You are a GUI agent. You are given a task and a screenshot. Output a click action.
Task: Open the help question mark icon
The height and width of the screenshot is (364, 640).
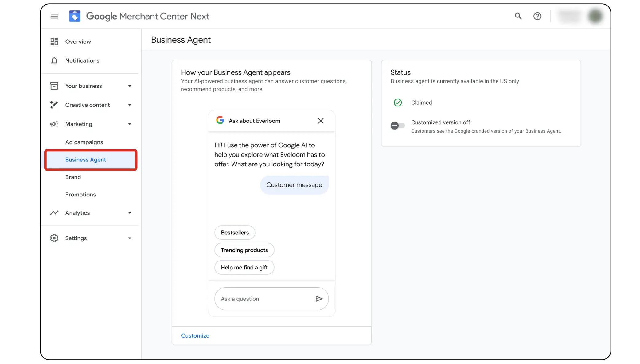537,16
